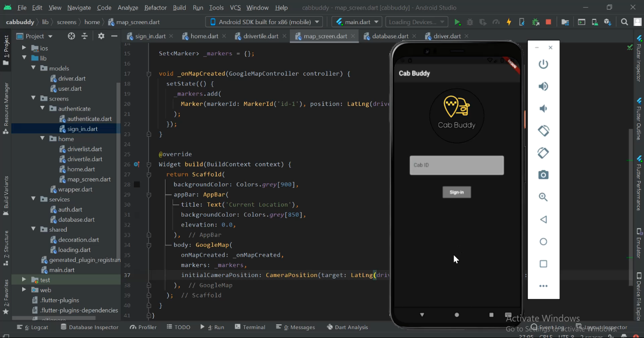The width and height of the screenshot is (644, 338).
Task: Toggle the Z: Structure side panel
Action: tap(6, 249)
